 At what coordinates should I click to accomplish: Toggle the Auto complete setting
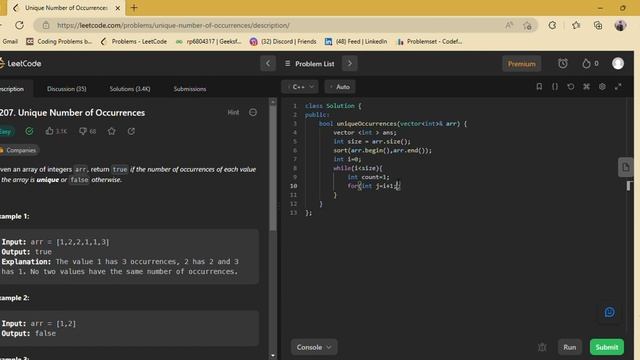(340, 87)
